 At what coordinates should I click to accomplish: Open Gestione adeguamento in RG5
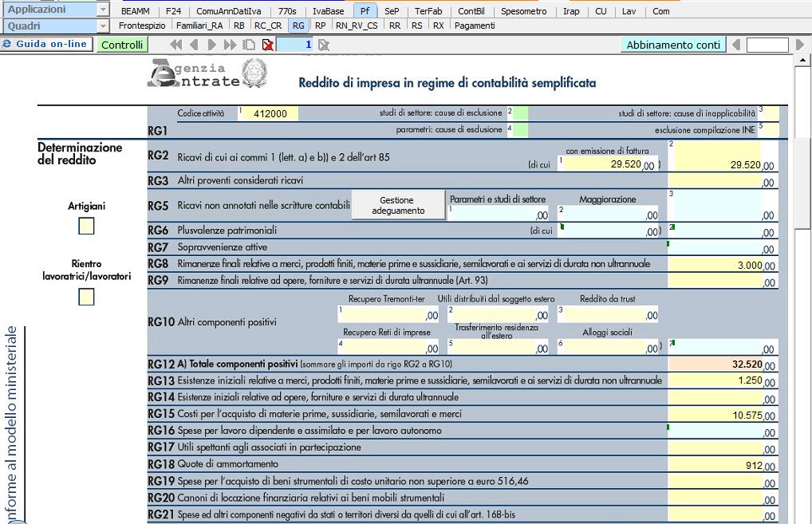[x=398, y=205]
